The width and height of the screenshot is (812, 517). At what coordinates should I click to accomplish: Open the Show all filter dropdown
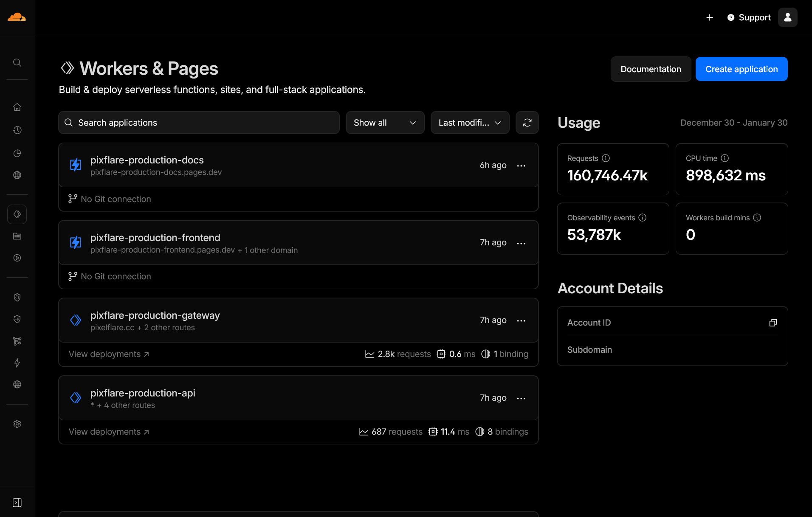384,122
